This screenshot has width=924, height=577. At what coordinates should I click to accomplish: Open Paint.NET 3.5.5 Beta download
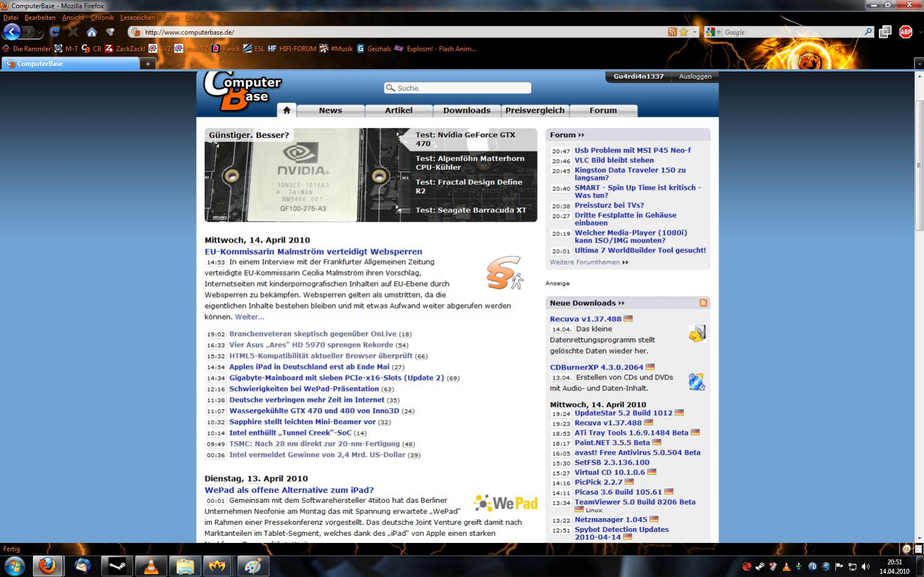click(612, 443)
